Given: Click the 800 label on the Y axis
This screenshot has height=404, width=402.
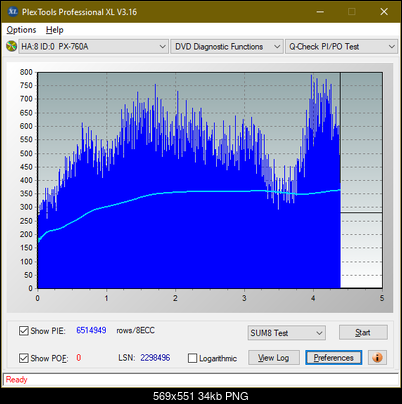Looking at the screenshot, I should pyautogui.click(x=26, y=72).
